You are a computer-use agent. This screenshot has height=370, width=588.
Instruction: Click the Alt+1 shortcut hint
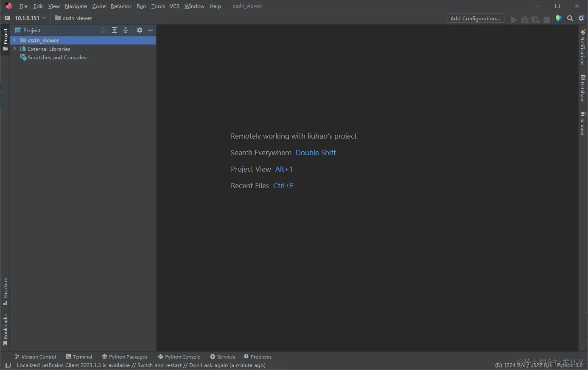point(284,169)
